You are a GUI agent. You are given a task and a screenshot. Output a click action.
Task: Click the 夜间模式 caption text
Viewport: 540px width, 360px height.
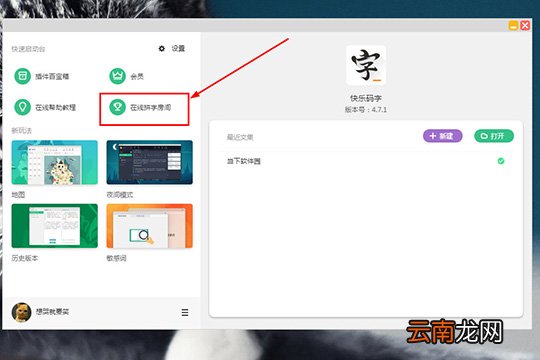[120, 195]
